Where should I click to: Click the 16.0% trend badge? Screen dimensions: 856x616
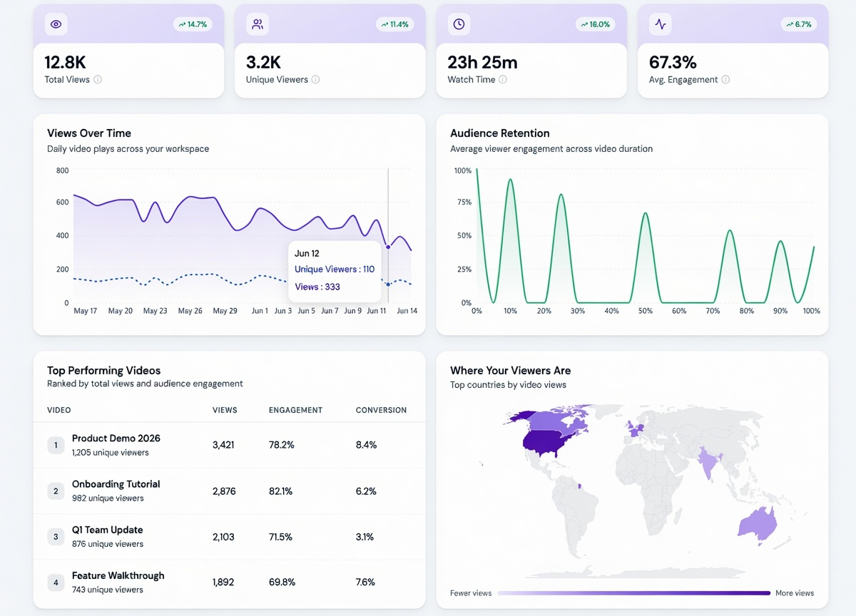click(x=596, y=24)
